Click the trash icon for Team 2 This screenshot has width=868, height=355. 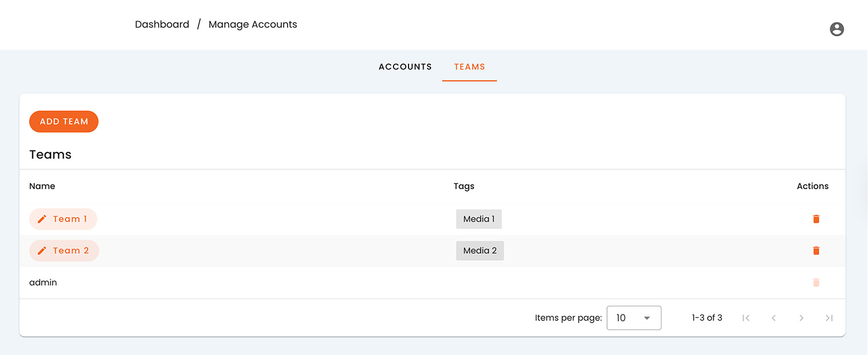coord(816,251)
